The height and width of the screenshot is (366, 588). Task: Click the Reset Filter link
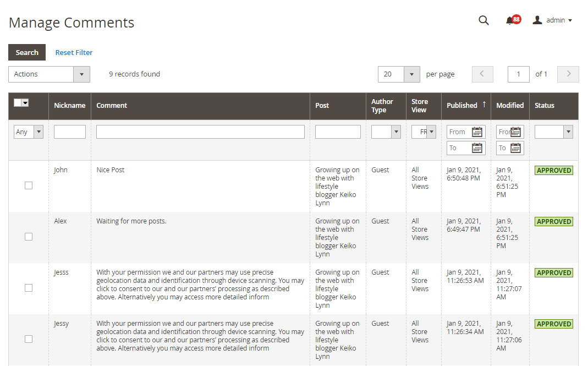tap(74, 52)
